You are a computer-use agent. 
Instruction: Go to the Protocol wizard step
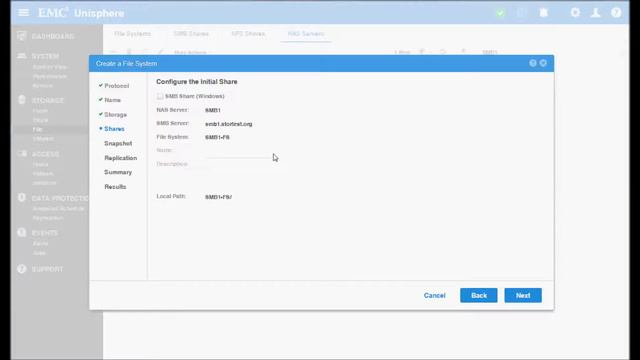pyautogui.click(x=116, y=86)
